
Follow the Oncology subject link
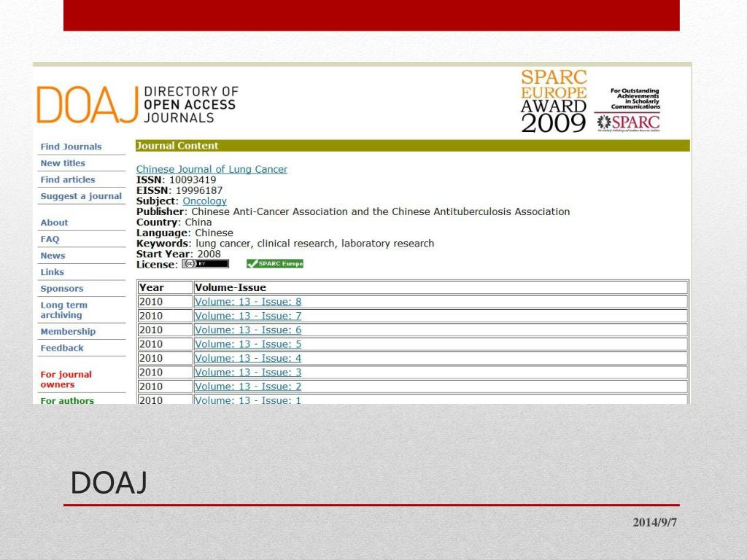point(205,201)
